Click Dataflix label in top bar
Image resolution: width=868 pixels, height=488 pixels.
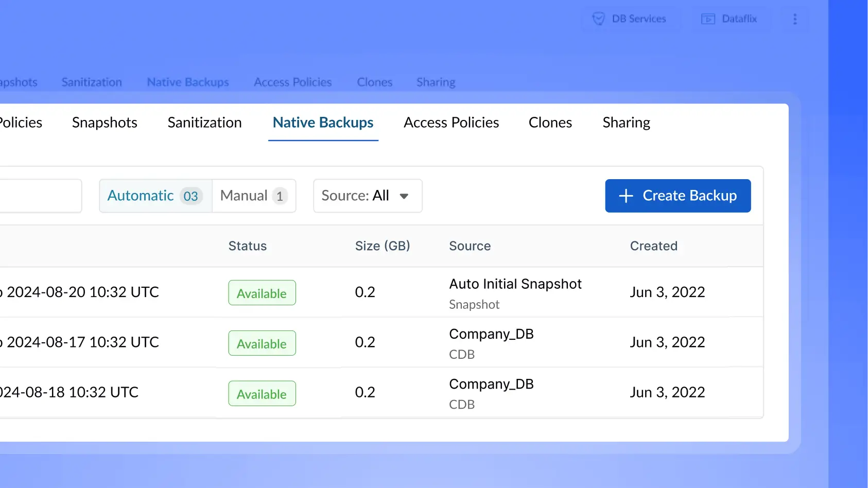tap(739, 19)
